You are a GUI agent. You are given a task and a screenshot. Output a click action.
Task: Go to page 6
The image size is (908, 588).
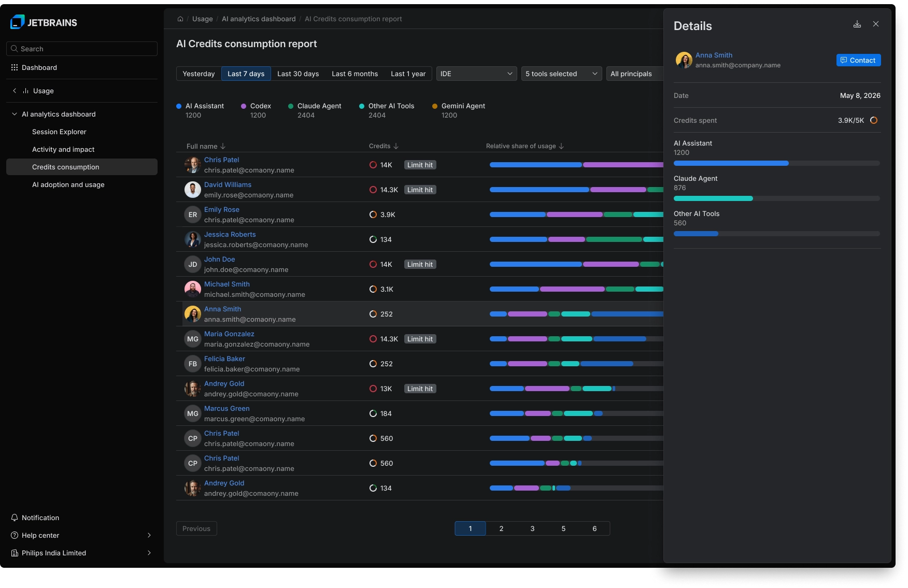(594, 529)
